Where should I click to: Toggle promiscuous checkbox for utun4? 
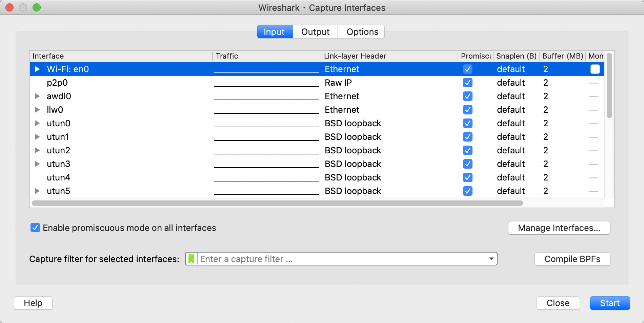[x=468, y=177]
